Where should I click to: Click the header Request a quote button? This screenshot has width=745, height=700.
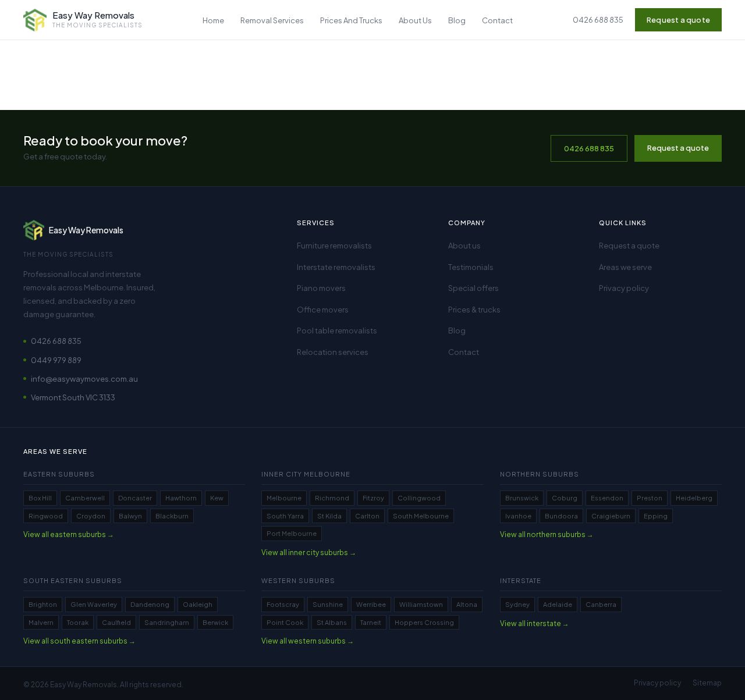pos(678,20)
